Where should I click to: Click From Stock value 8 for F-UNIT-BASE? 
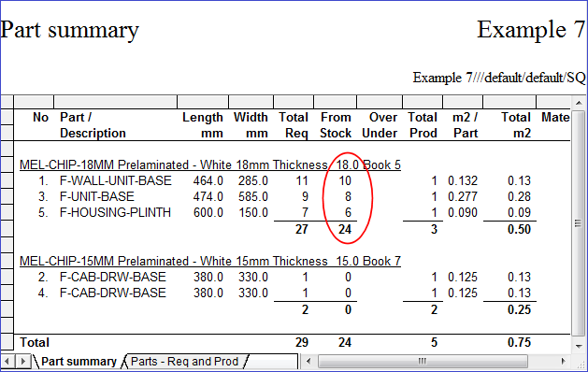(348, 196)
